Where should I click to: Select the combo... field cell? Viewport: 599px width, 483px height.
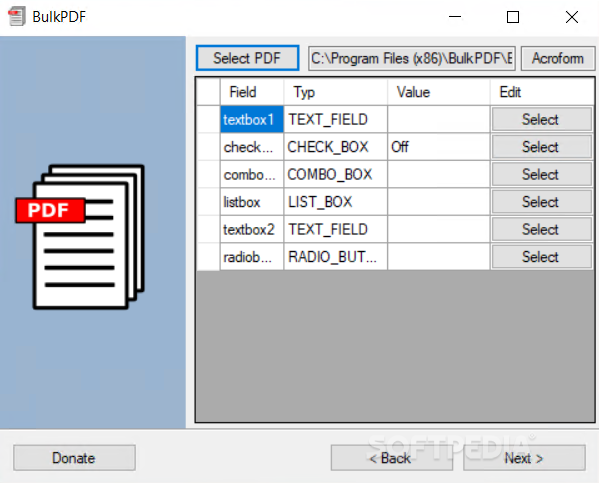(252, 175)
